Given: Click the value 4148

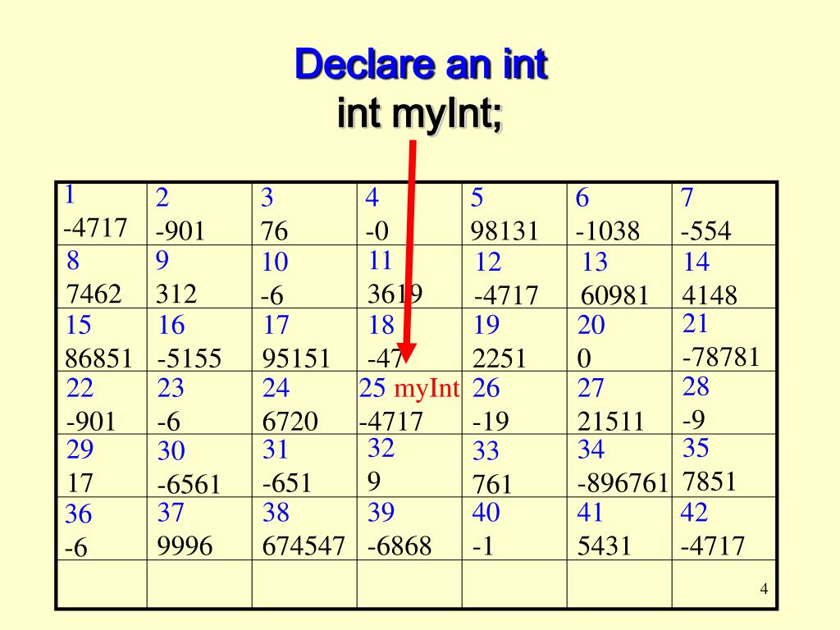Looking at the screenshot, I should 710,295.
